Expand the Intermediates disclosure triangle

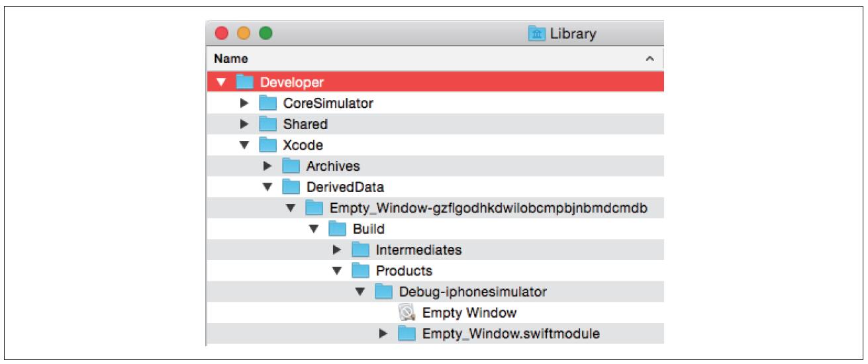click(337, 250)
